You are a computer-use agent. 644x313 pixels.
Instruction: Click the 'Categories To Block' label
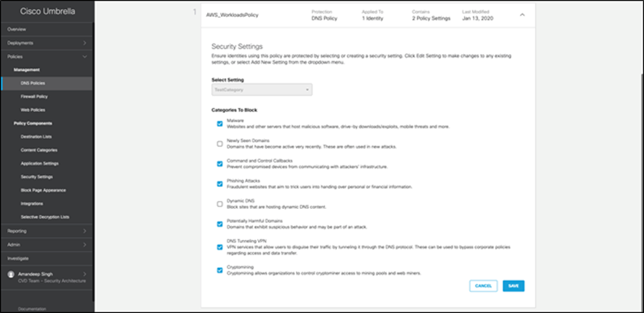coord(235,110)
